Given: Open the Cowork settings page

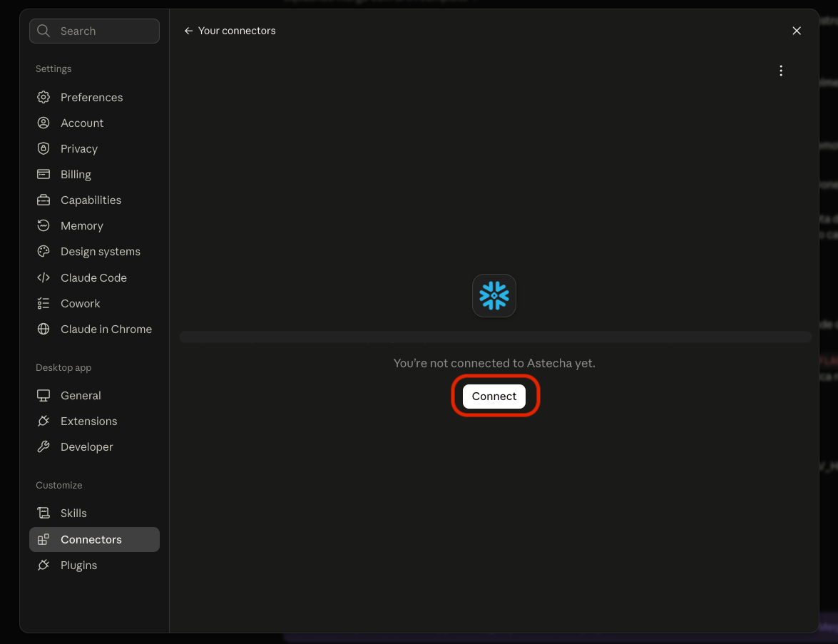Looking at the screenshot, I should [95, 303].
